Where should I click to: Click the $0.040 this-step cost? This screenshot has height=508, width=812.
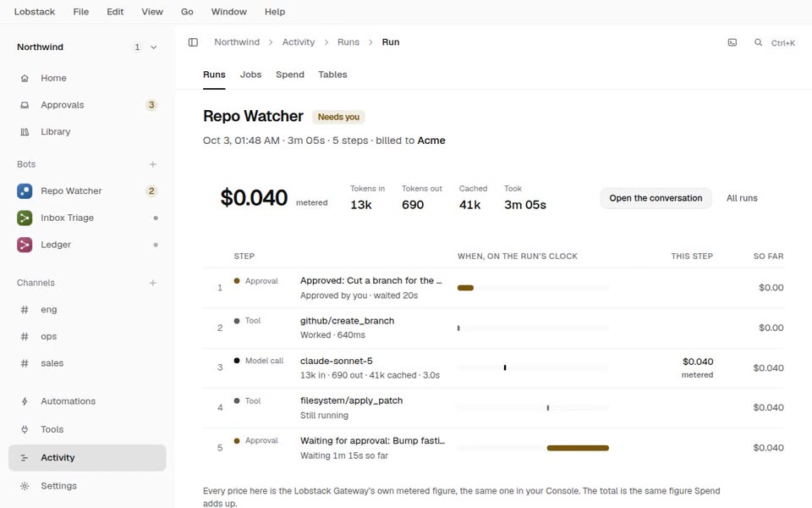698,362
